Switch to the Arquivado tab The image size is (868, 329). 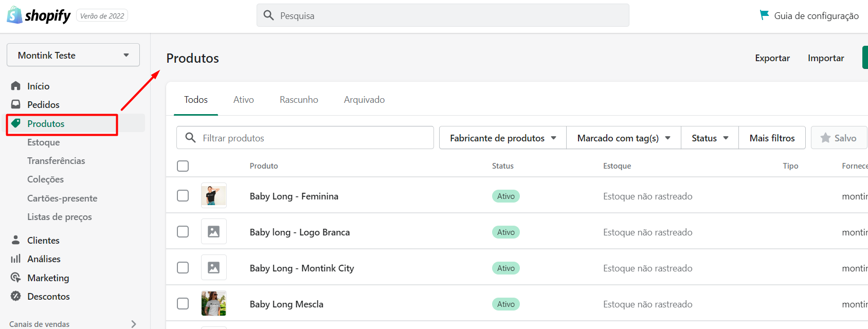tap(364, 100)
